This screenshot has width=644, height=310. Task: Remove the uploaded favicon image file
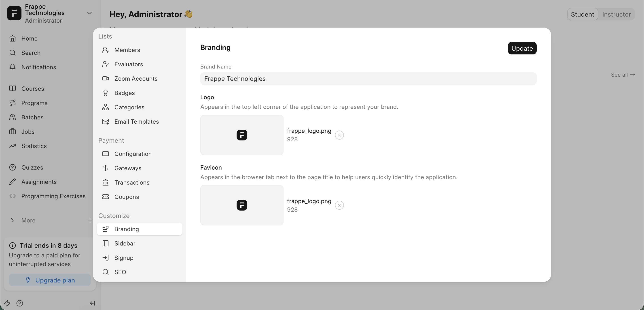[339, 205]
